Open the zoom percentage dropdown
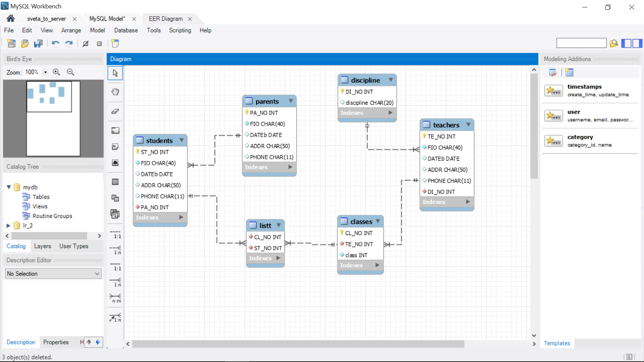The width and height of the screenshot is (644, 362). click(45, 72)
